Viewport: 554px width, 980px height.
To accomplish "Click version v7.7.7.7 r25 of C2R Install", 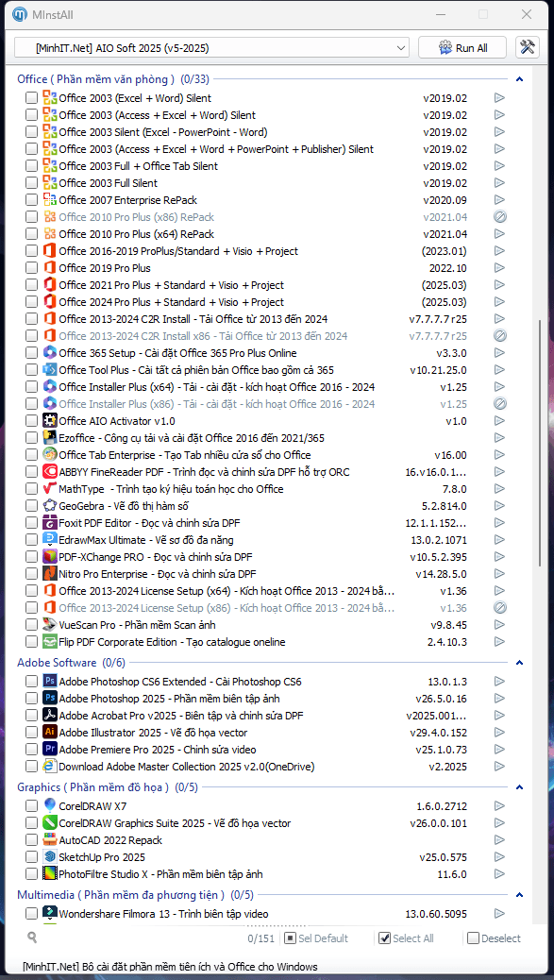I will (x=438, y=319).
